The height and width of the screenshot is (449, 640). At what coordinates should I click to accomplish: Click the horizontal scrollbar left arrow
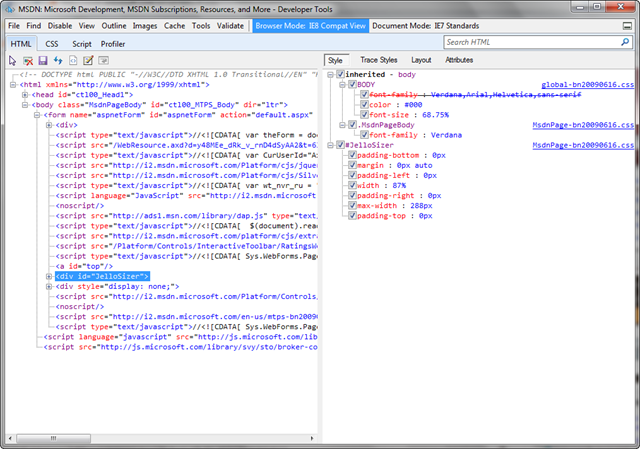(x=11, y=438)
